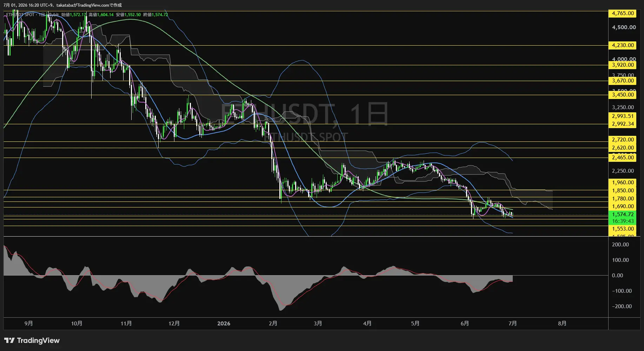Click the 3,450.00 yellow price tag
This screenshot has width=644, height=351.
(622, 95)
